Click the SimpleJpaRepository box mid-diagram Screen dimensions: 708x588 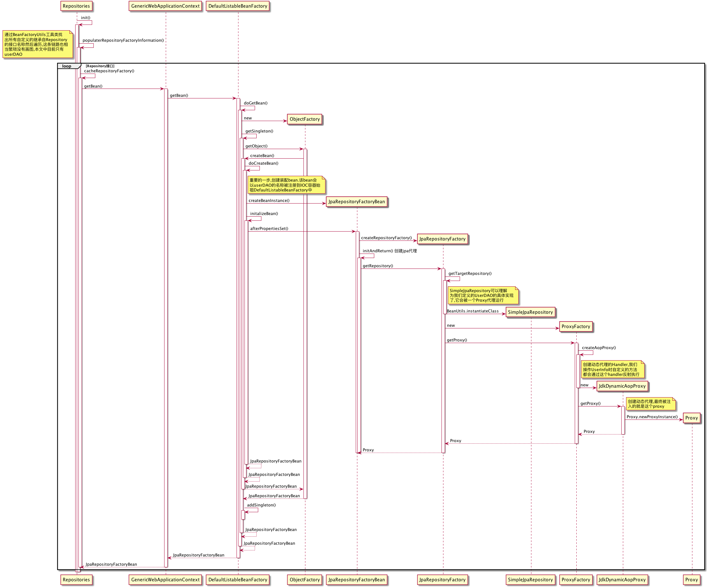(x=530, y=312)
